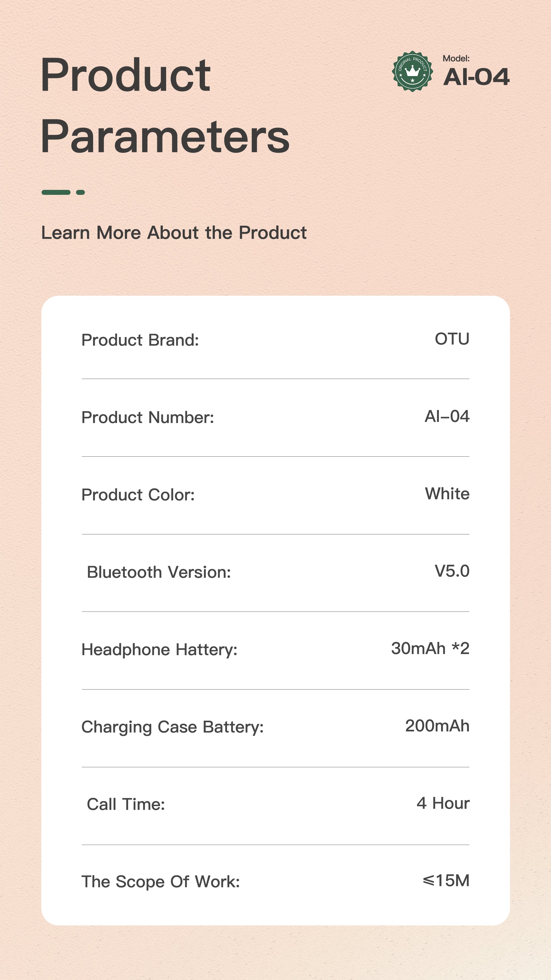Open 'Learn More About the Product' text

tap(174, 232)
